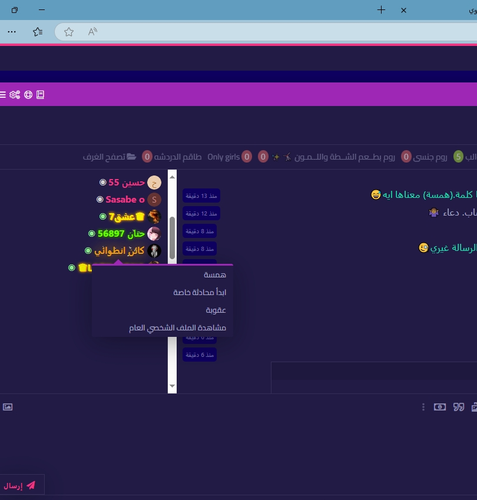The width and height of the screenshot is (477, 500).
Task: Click the message كلمة.(همسة) معناها ايه
Action: coord(429,195)
